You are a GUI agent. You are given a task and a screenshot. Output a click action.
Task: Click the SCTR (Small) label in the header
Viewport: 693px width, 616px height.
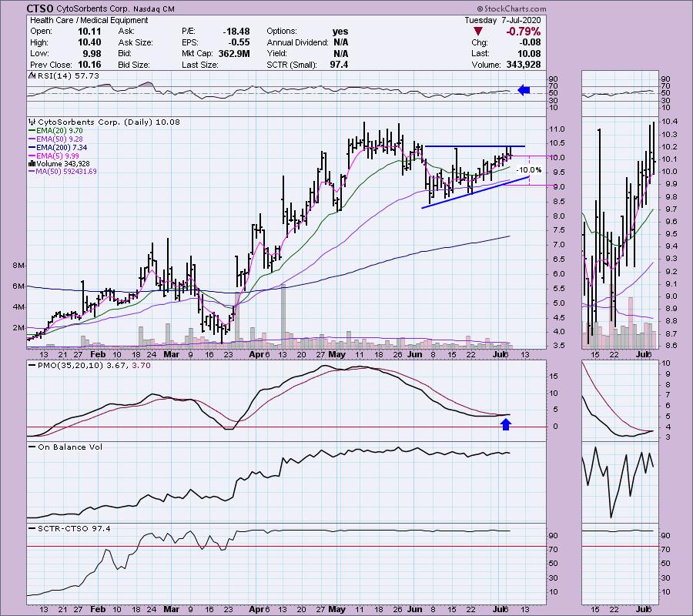point(292,65)
